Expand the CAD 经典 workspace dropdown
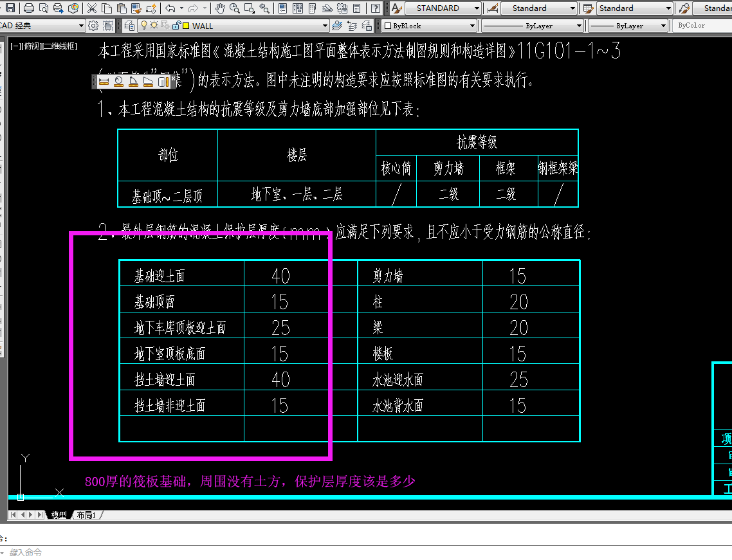The width and height of the screenshot is (732, 560). click(x=81, y=26)
